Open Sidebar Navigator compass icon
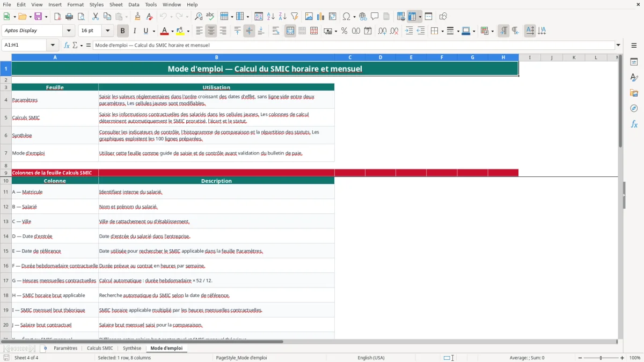 tap(634, 108)
